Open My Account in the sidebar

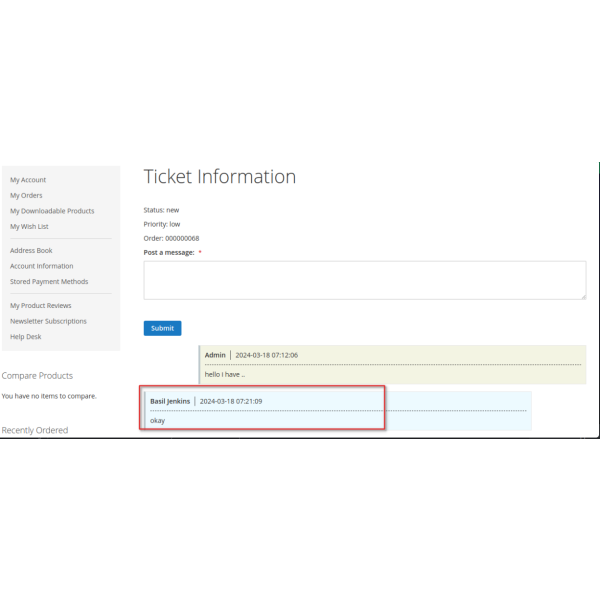28,180
